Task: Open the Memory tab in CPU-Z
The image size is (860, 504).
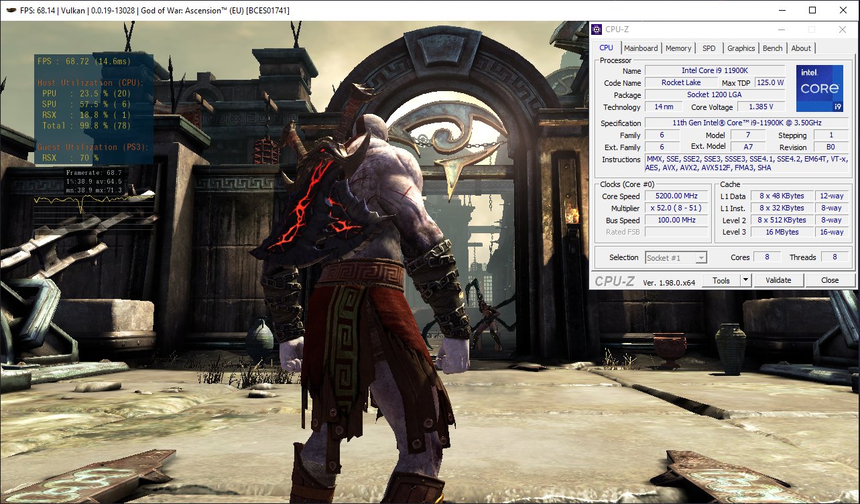Action: 678,48
